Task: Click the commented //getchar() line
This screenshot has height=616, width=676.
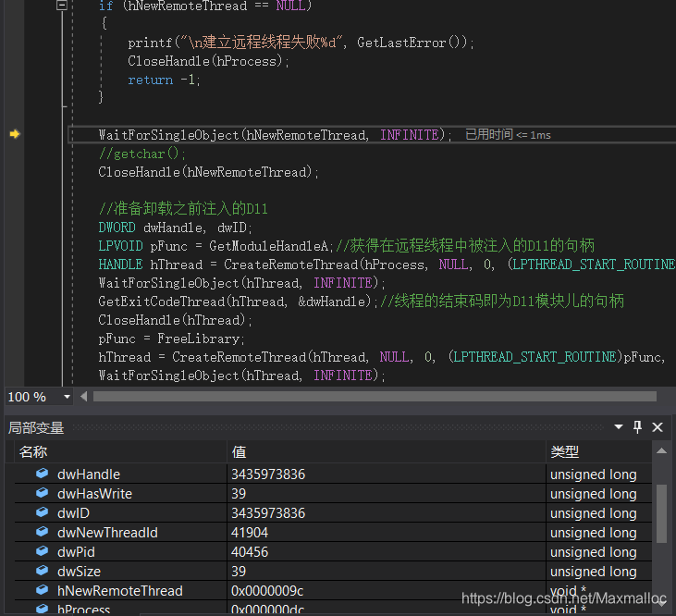Action: coord(142,154)
